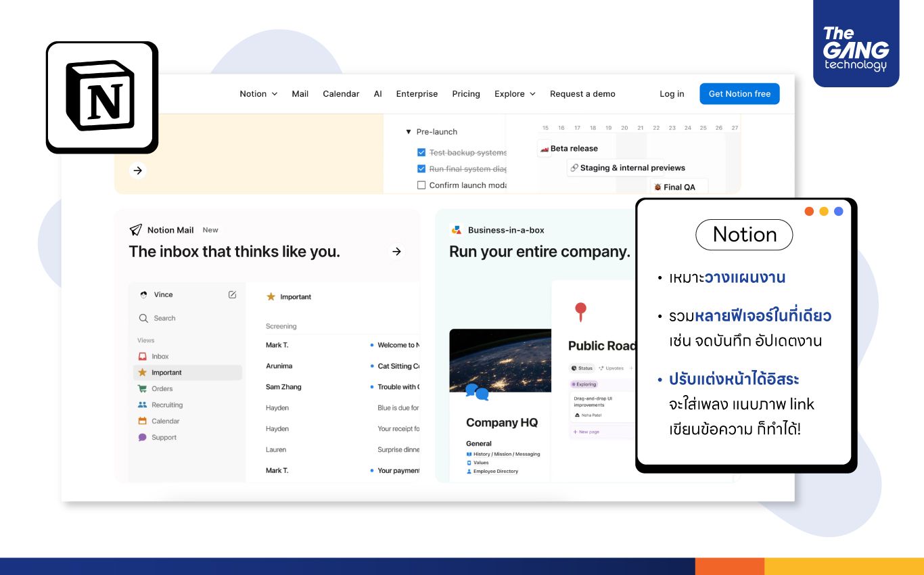Open the Employee Directory page link

point(492,471)
